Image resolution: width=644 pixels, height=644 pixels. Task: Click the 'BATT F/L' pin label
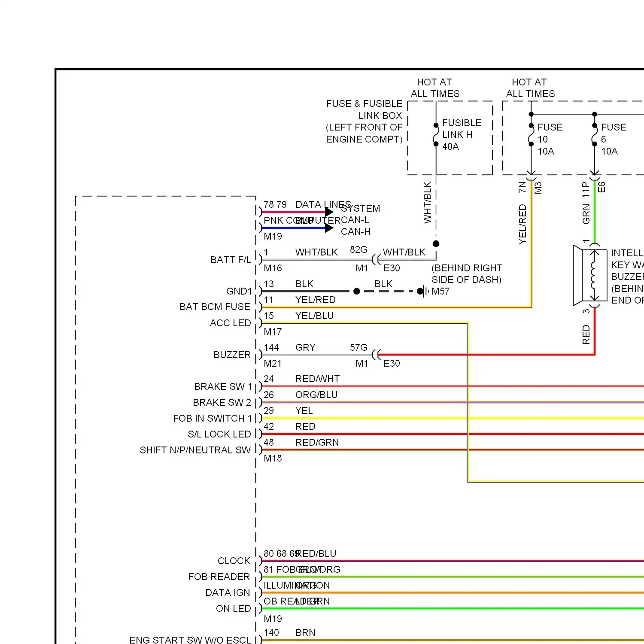click(231, 260)
